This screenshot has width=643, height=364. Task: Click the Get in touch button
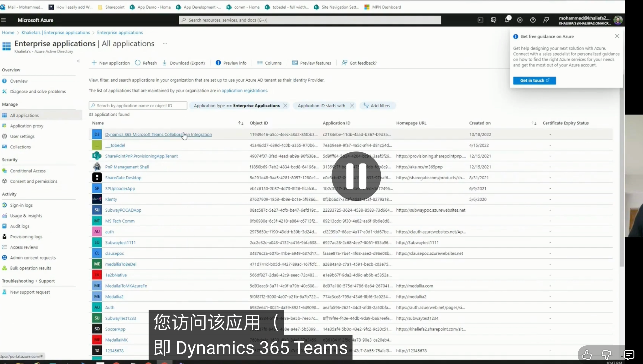[534, 80]
